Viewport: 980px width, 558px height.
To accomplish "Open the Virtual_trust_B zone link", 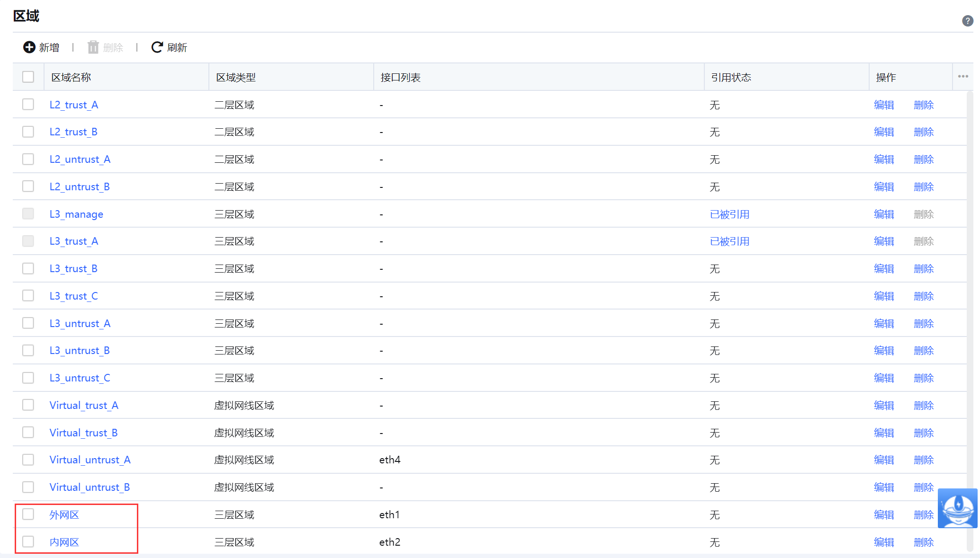I will pos(83,433).
